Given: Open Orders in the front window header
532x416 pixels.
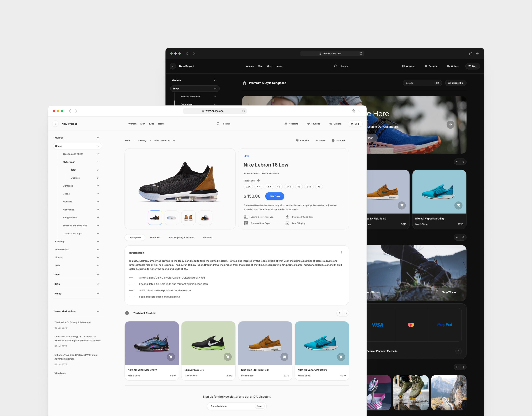Looking at the screenshot, I should (335, 124).
